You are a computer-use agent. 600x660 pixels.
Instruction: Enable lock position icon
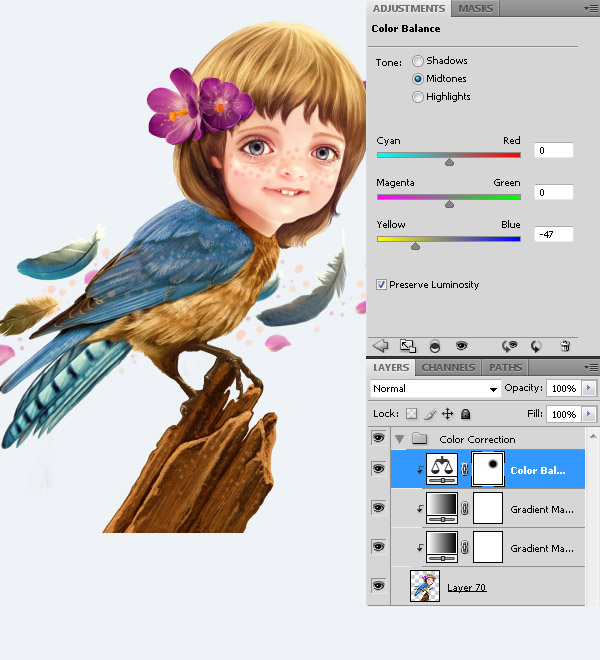click(448, 414)
